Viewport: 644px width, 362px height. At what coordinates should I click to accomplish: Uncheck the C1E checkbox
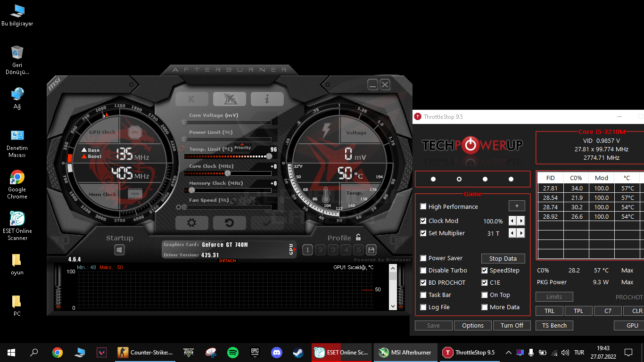tap(485, 282)
